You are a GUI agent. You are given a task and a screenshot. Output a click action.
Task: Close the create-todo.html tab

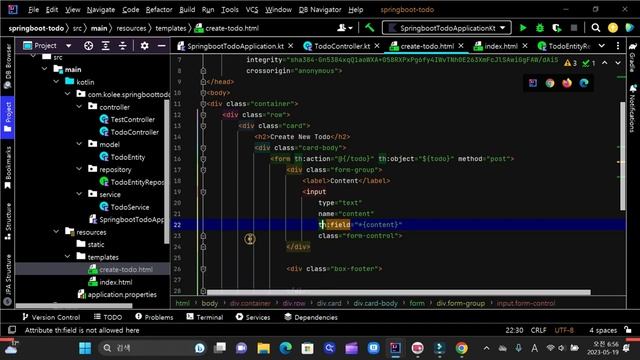pyautogui.click(x=461, y=46)
